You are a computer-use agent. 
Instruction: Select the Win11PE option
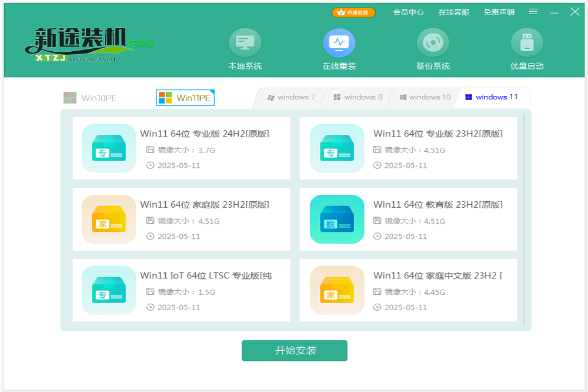(186, 98)
